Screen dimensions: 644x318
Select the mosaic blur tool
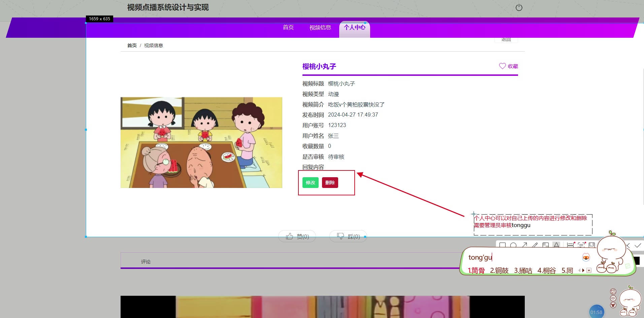[546, 245]
